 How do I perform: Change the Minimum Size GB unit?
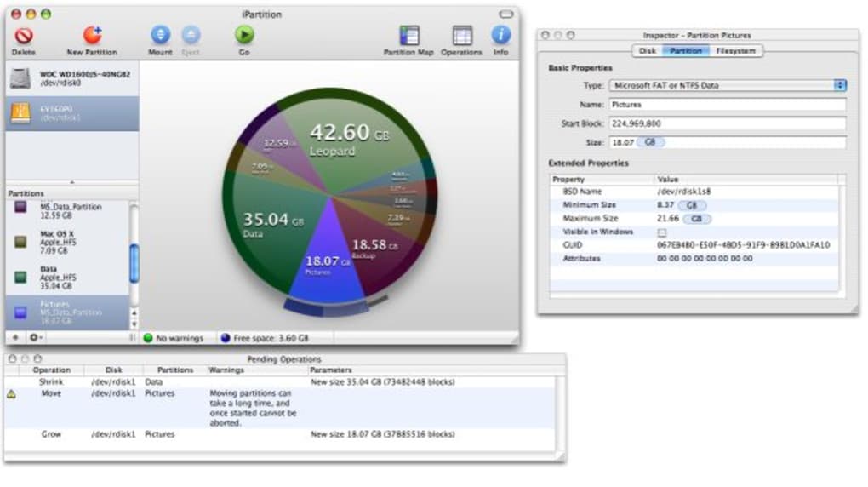[x=691, y=205]
